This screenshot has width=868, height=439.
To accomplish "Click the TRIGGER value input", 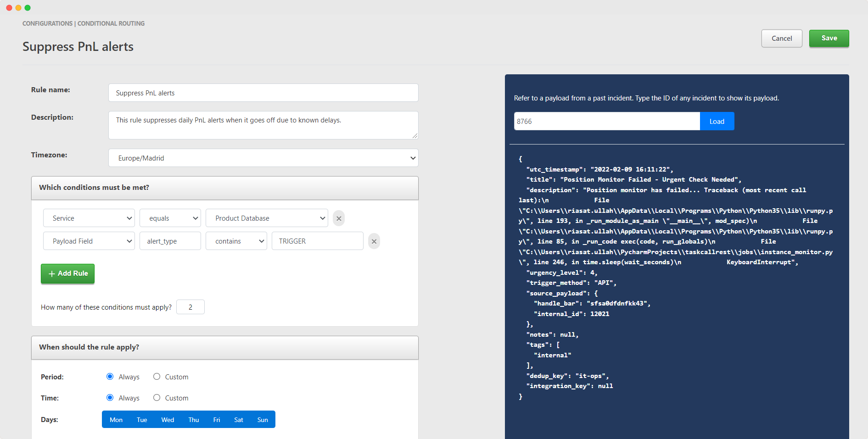I will coord(318,241).
